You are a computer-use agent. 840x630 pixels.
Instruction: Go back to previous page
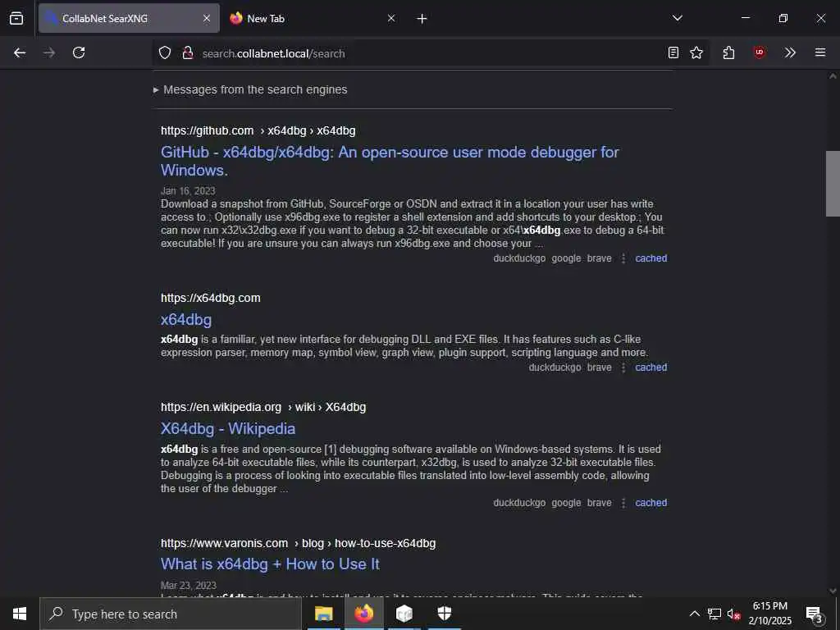(x=20, y=52)
